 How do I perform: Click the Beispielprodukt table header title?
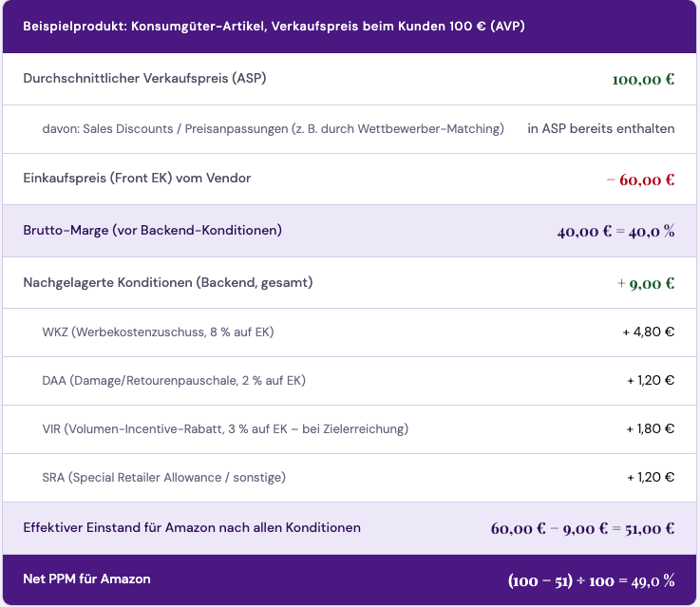[274, 26]
